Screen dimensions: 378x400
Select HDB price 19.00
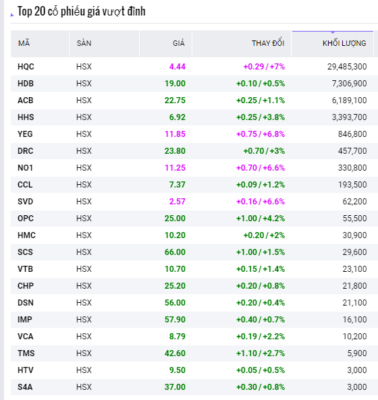coord(175,84)
